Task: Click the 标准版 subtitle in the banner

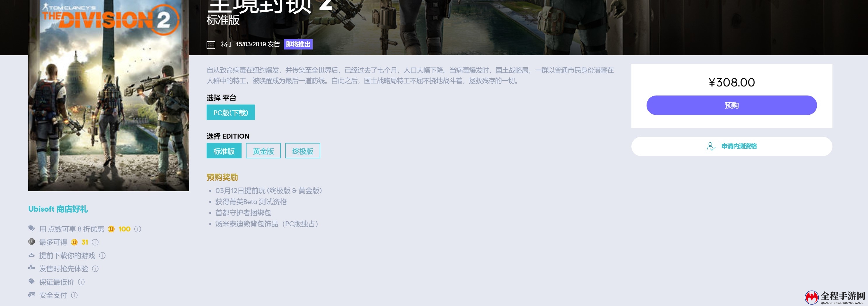Action: pyautogui.click(x=223, y=20)
